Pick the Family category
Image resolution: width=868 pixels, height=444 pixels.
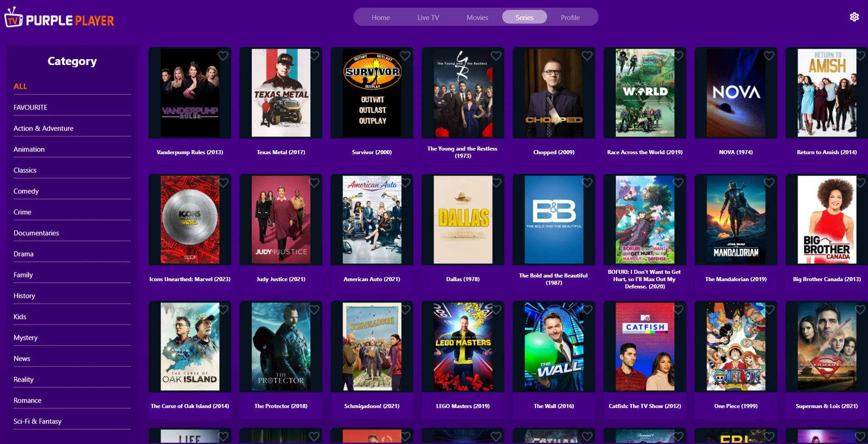point(72,275)
